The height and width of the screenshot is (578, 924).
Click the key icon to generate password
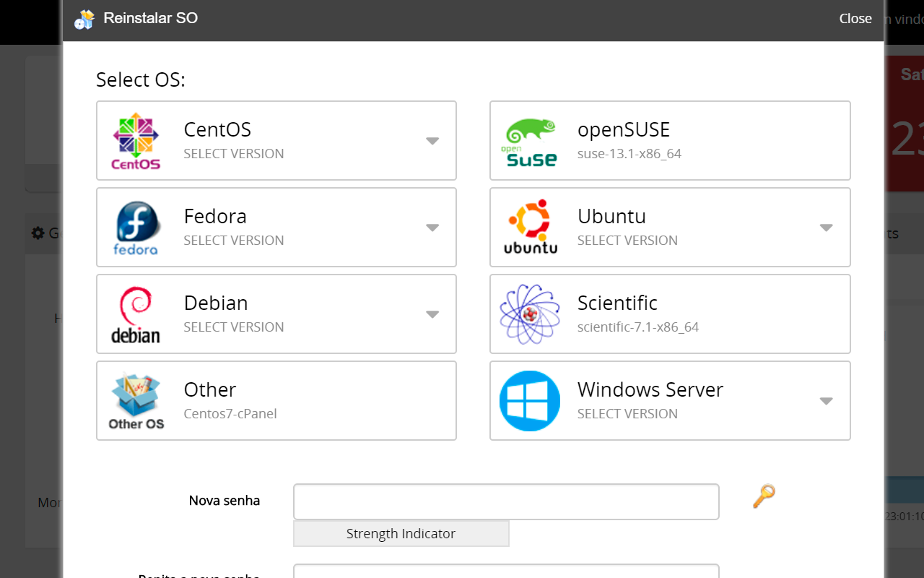coord(764,496)
